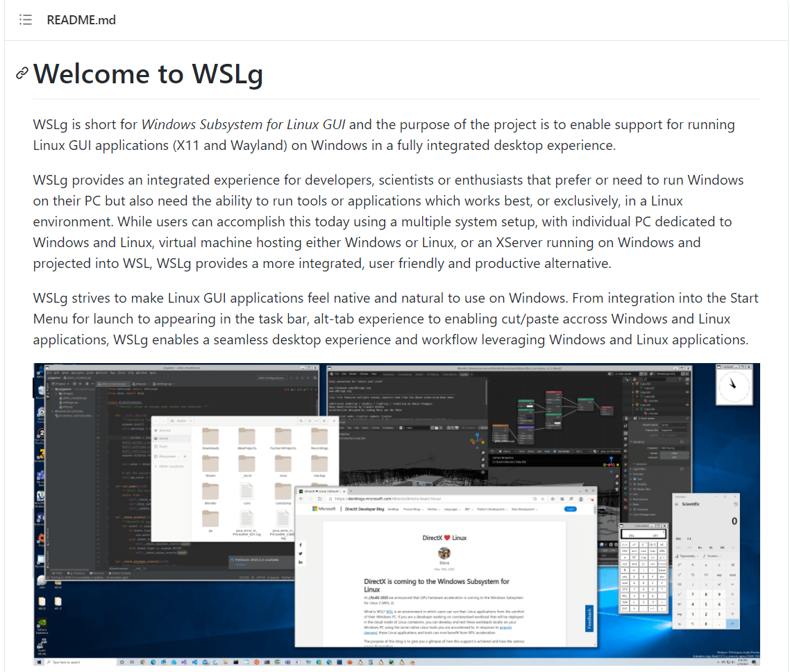Viewport: 790px width, 672px height.
Task: Click the Twitter share icon on the blog page
Action: [301, 553]
